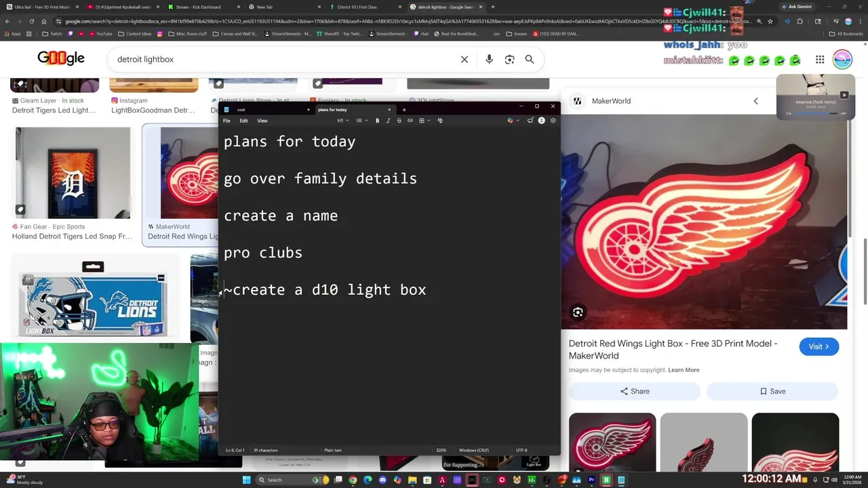Viewport: 868px width, 488px height.
Task: Open Detroit Lions Light Box thumbnail
Action: (x=95, y=297)
